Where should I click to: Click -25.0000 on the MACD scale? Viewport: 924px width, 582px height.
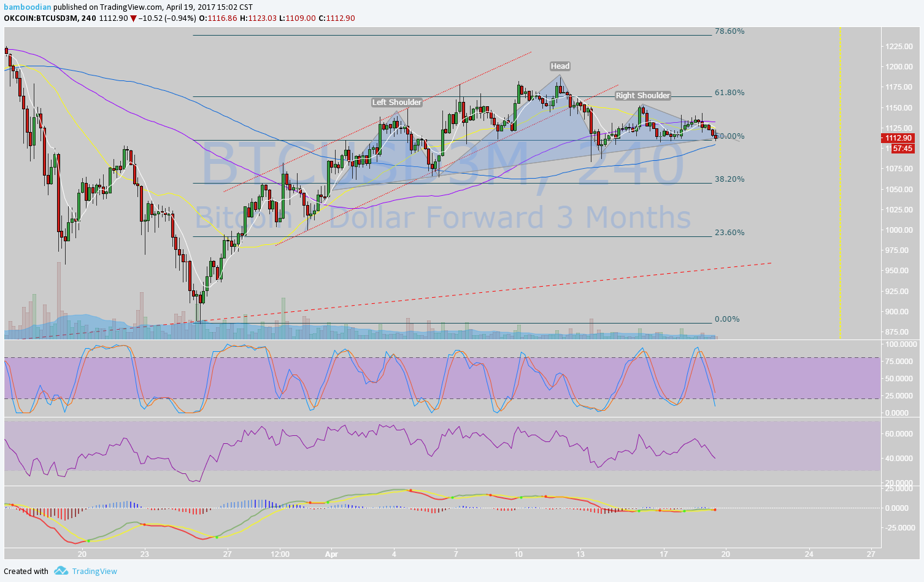pos(900,527)
